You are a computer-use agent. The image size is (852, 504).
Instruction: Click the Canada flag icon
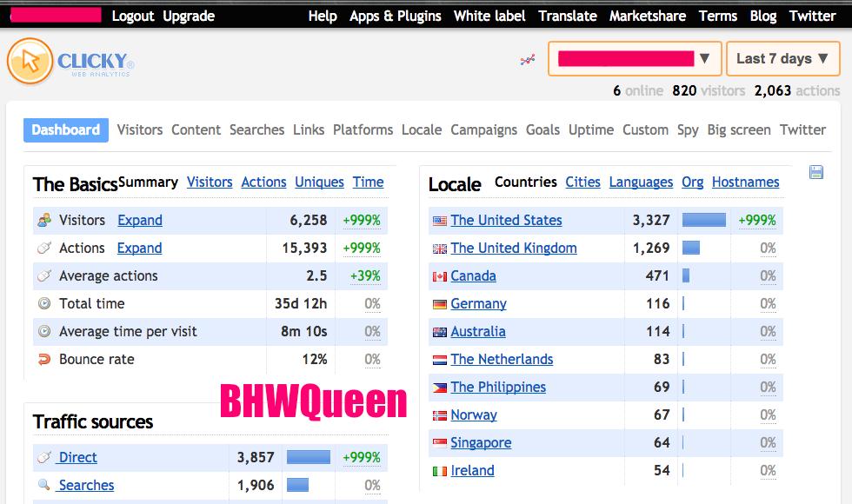pyautogui.click(x=440, y=276)
